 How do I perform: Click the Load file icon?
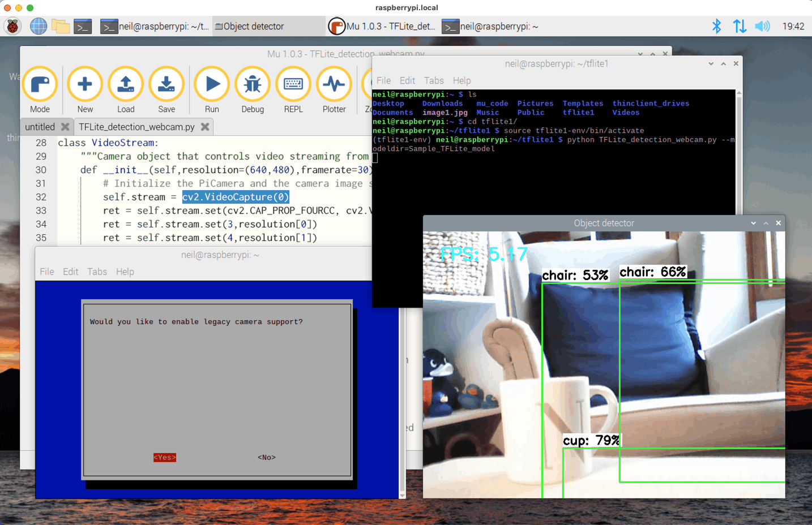click(x=126, y=85)
